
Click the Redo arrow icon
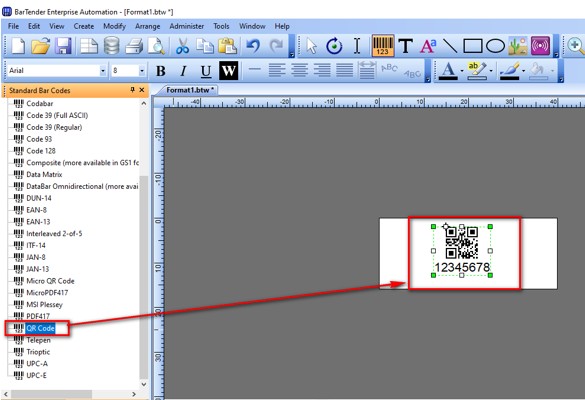pyautogui.click(x=276, y=46)
